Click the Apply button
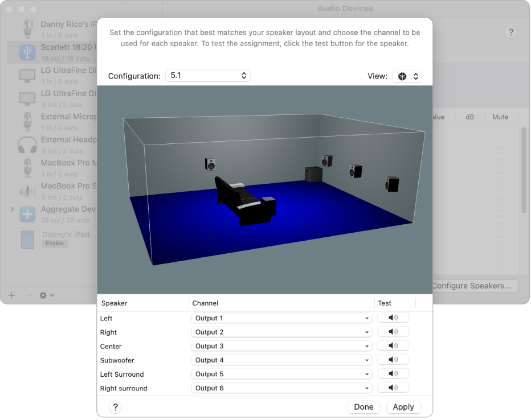531x420 pixels. click(403, 407)
